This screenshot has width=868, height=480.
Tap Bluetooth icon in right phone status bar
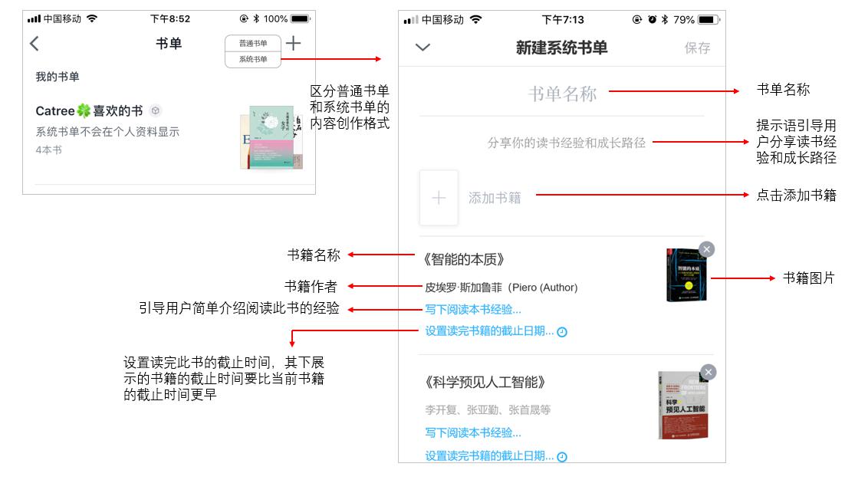(x=665, y=20)
